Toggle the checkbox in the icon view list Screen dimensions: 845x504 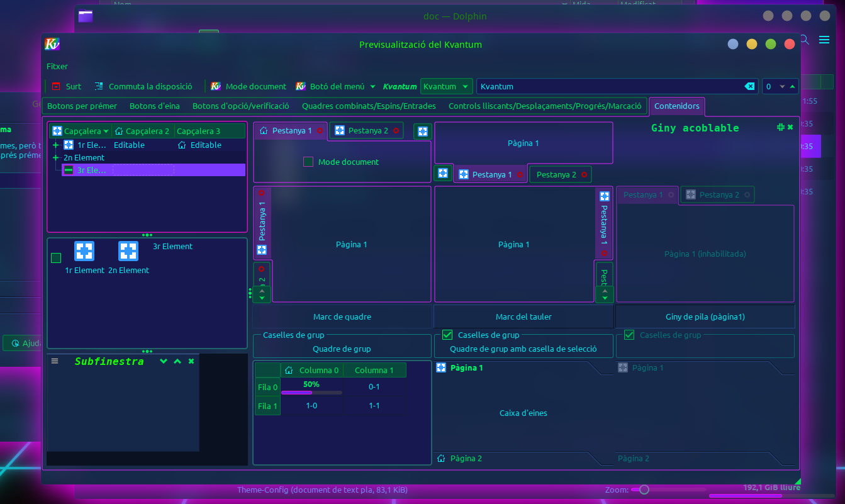click(56, 258)
